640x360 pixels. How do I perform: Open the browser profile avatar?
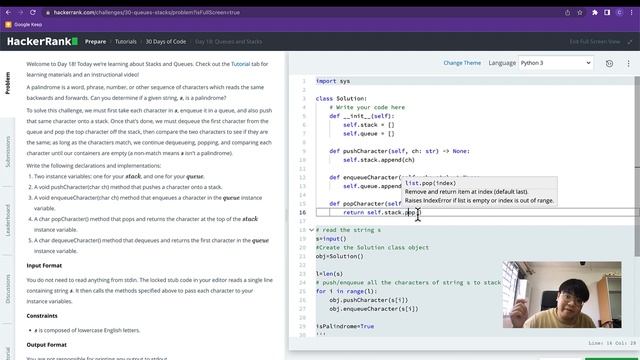(619, 13)
